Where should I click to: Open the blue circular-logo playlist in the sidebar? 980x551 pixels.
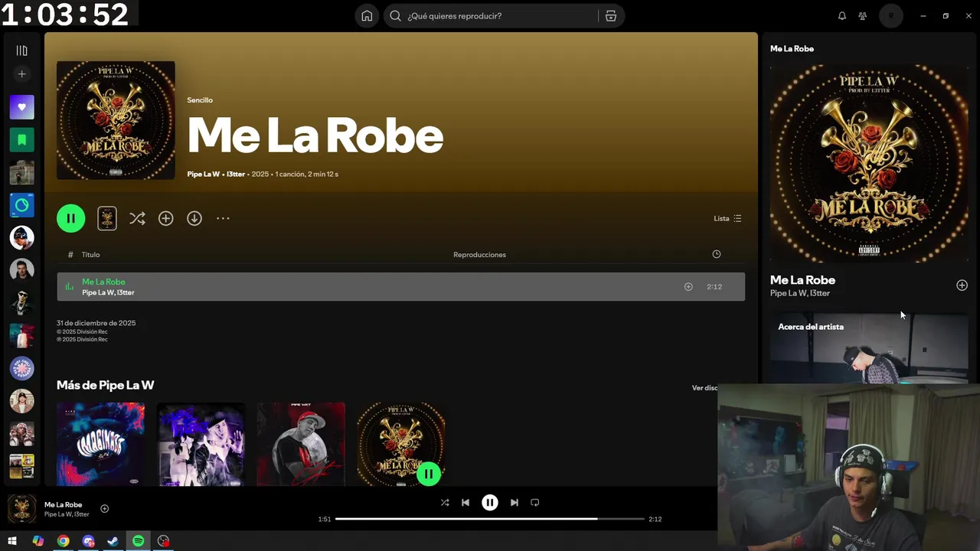(21, 205)
